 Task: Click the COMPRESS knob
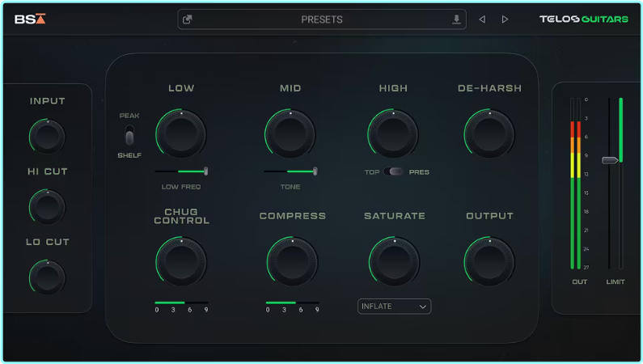(292, 262)
